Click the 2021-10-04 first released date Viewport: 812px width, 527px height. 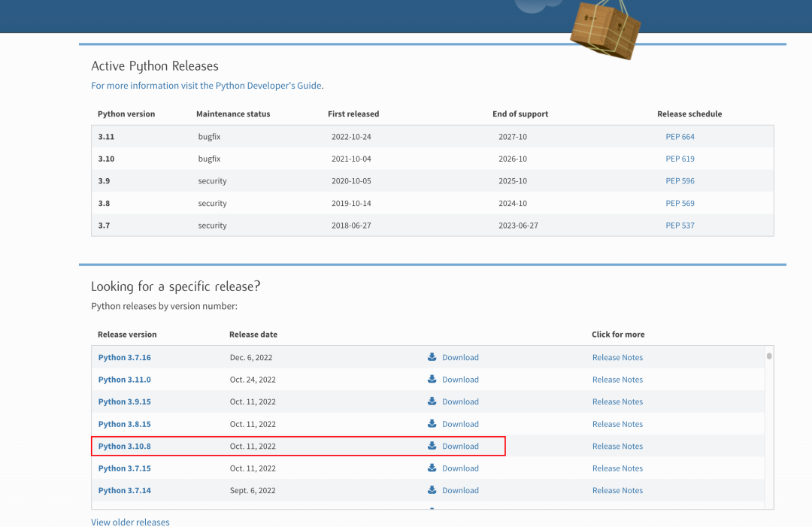(x=351, y=159)
